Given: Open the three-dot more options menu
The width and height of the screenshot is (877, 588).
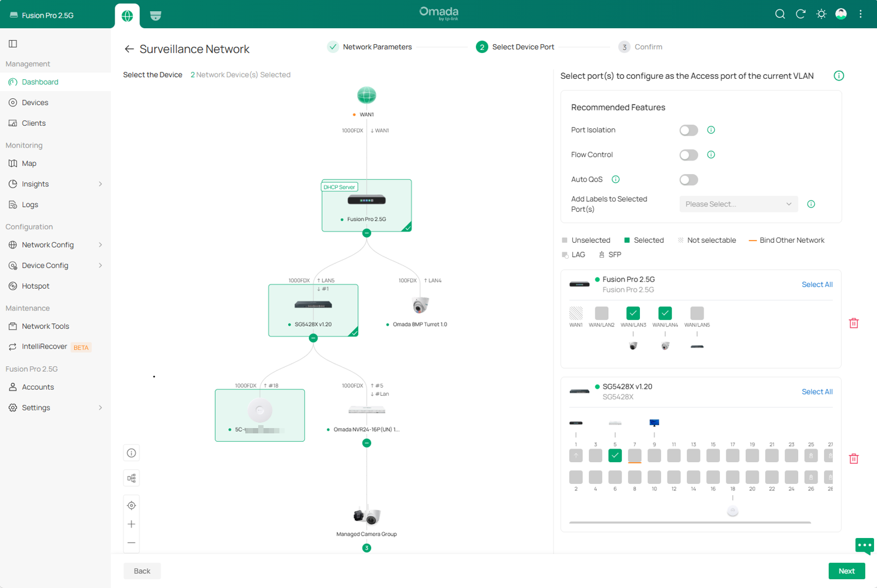Looking at the screenshot, I should [x=861, y=14].
